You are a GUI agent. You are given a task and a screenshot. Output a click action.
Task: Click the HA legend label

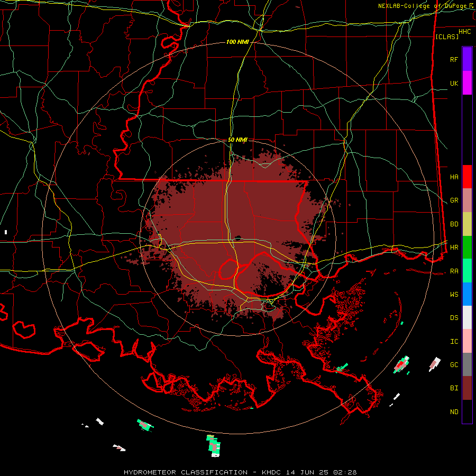tap(454, 177)
